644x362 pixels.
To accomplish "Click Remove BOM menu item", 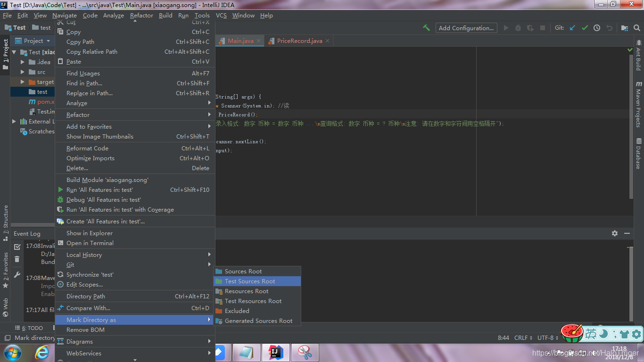I will click(135, 329).
